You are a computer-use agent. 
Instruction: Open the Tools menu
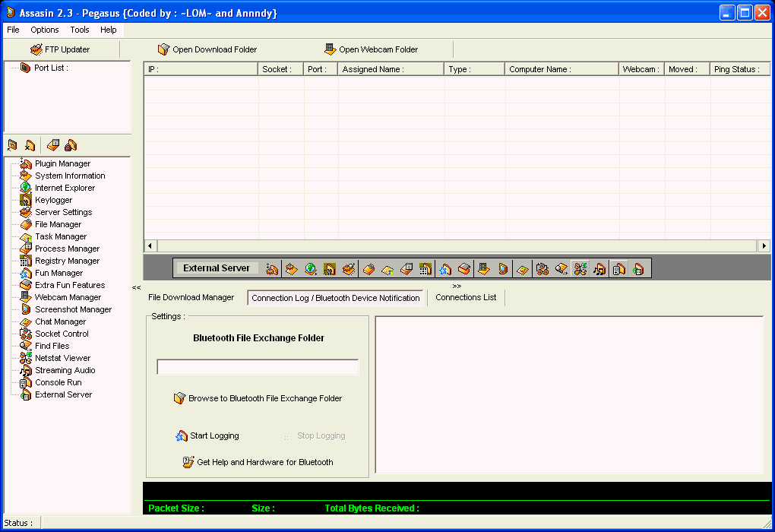[x=80, y=30]
